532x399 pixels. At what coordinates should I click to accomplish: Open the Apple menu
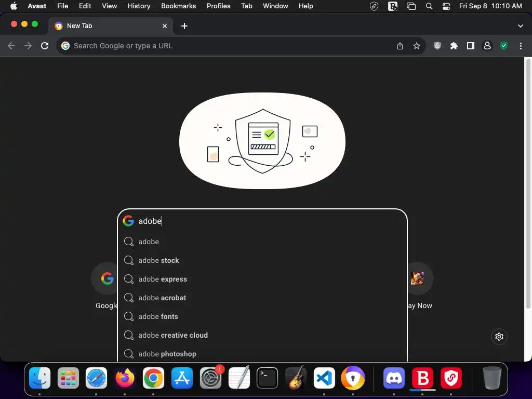tap(14, 6)
